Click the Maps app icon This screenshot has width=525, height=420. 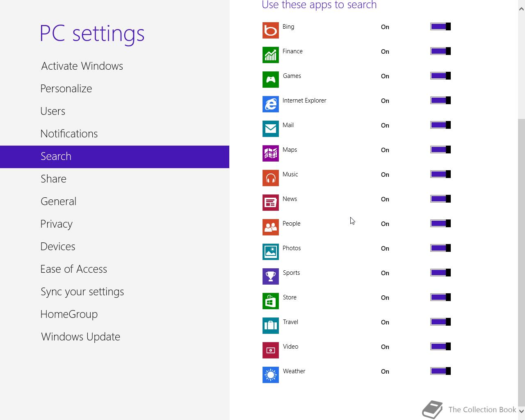click(x=271, y=153)
